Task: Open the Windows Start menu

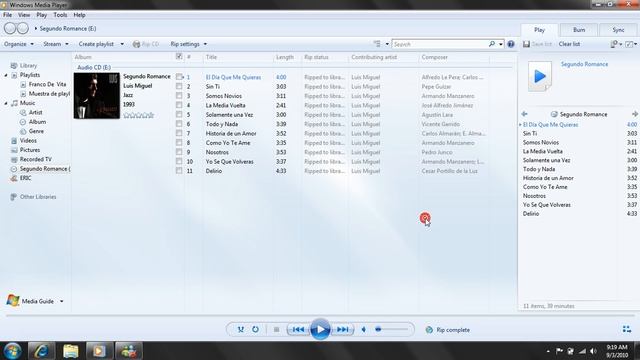Action: click(x=12, y=351)
